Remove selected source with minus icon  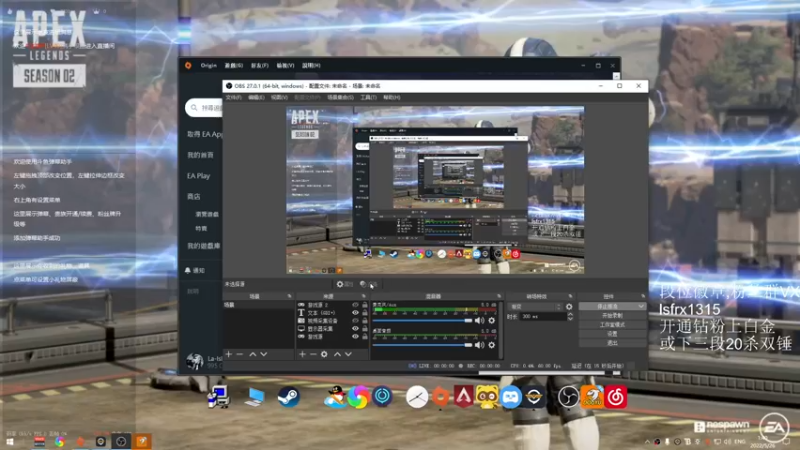coord(313,354)
